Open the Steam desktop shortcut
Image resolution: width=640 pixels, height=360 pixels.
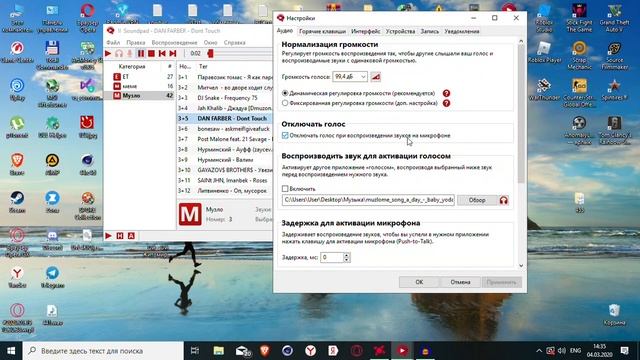tap(17, 202)
